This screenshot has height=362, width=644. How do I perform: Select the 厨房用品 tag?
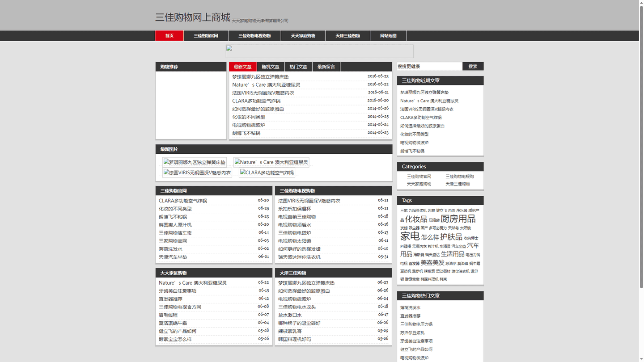(458, 219)
